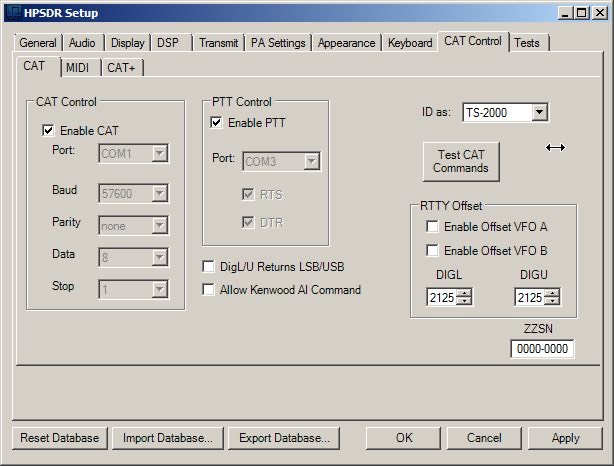Check DigL/U Returns LSB/USB
Image resolution: width=614 pixels, height=466 pixels.
(208, 267)
